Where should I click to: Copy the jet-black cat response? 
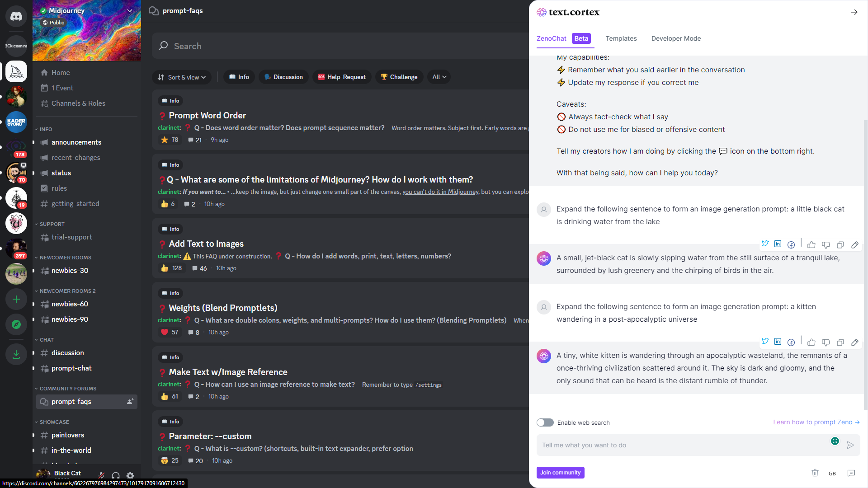pyautogui.click(x=840, y=245)
